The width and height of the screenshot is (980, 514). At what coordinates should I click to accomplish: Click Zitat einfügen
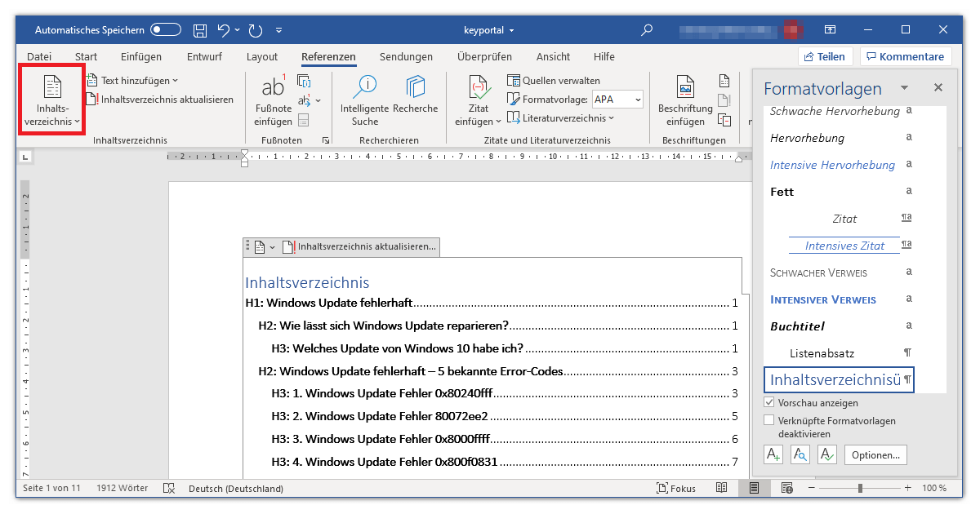[x=479, y=100]
